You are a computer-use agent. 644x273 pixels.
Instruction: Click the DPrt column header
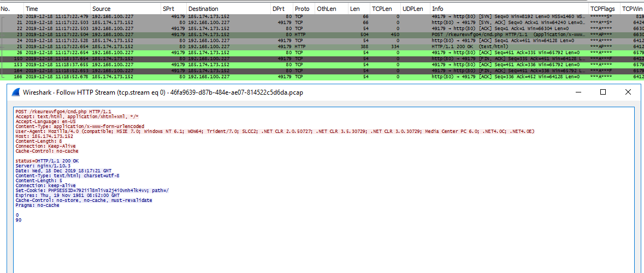tap(282, 9)
